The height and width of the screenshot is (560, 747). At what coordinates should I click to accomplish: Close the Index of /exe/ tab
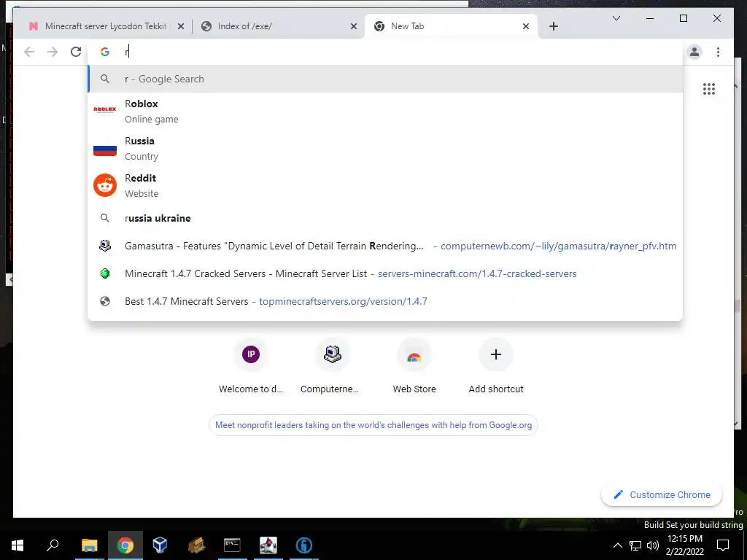(x=354, y=27)
